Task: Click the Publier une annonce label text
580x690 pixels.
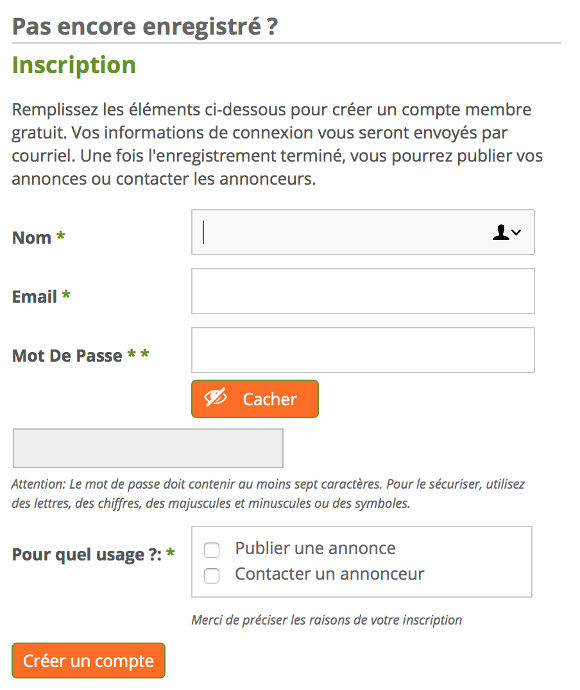Action: pos(315,548)
